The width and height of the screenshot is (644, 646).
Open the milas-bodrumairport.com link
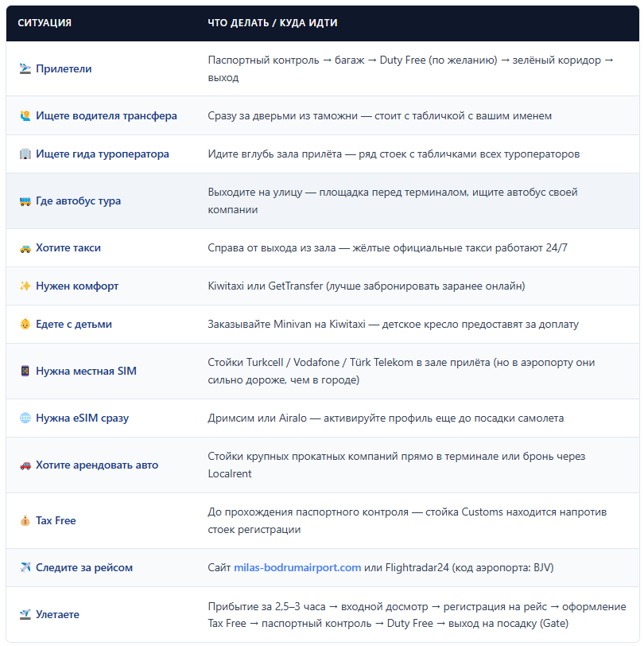click(297, 568)
